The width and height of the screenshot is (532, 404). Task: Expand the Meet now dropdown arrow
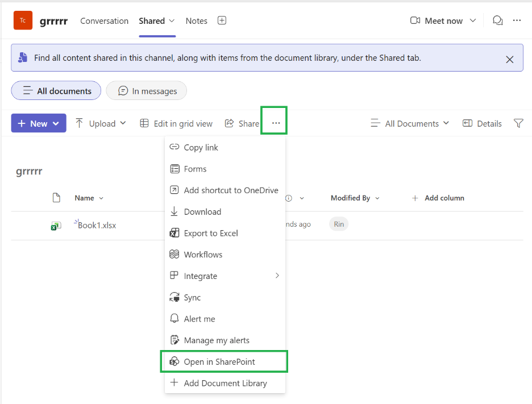point(473,20)
